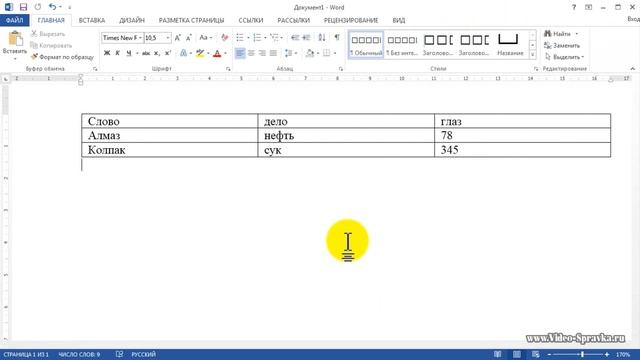Open the Times New Roman font name dropdown

pos(140,38)
